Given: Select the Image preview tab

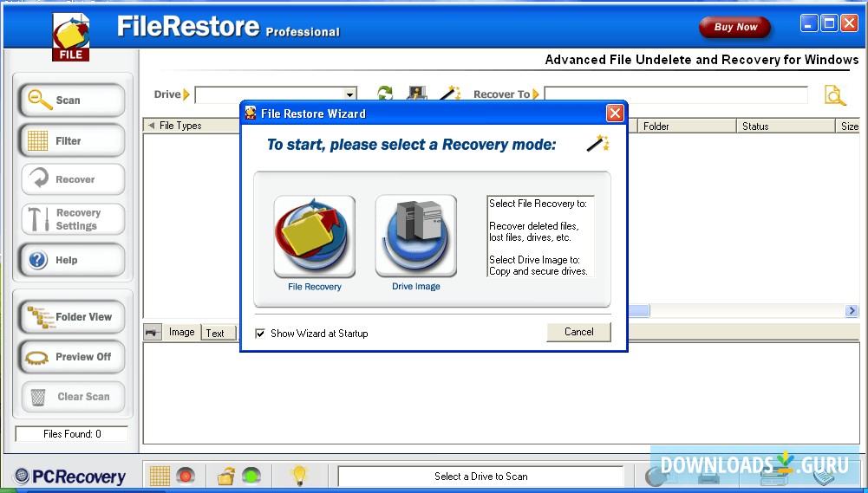Looking at the screenshot, I should 181,332.
